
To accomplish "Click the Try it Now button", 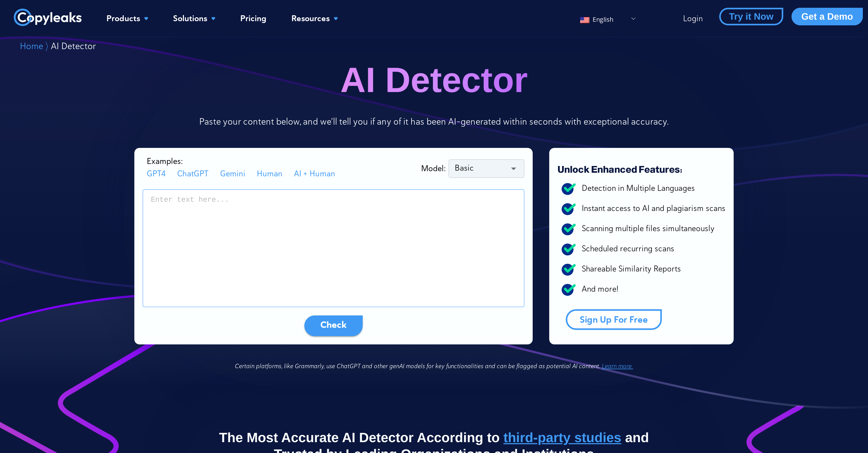I will [x=751, y=17].
